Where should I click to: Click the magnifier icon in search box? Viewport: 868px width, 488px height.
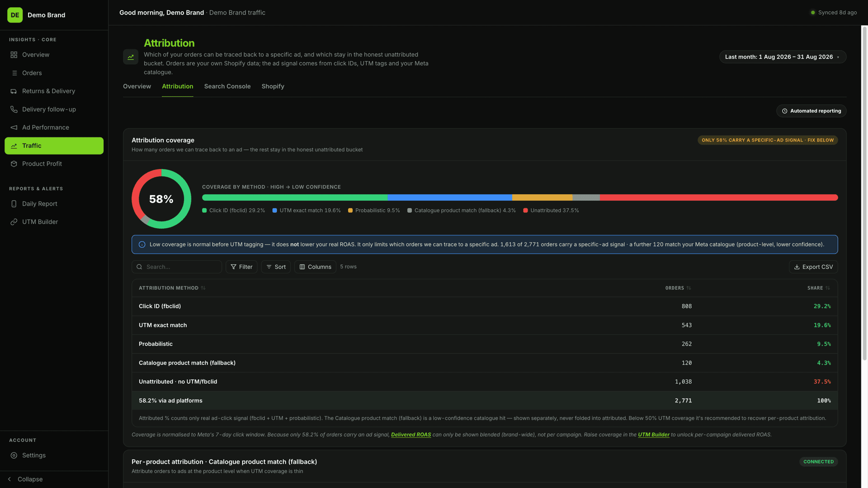(140, 267)
